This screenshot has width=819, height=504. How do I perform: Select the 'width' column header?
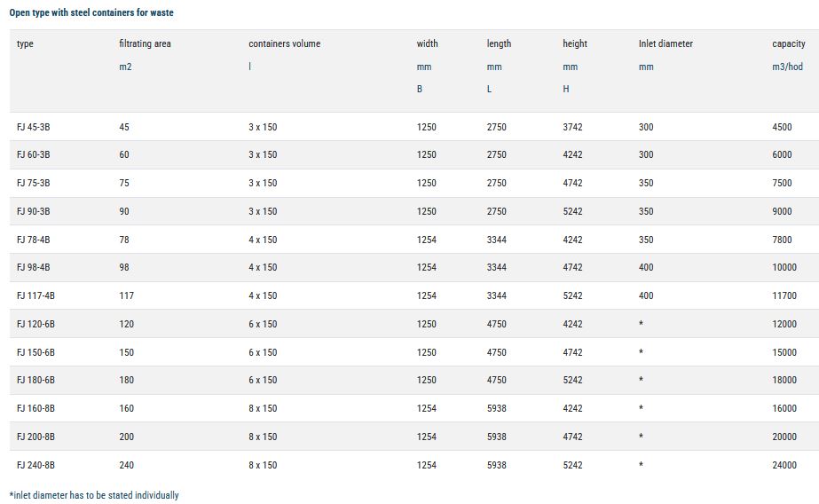coord(427,43)
